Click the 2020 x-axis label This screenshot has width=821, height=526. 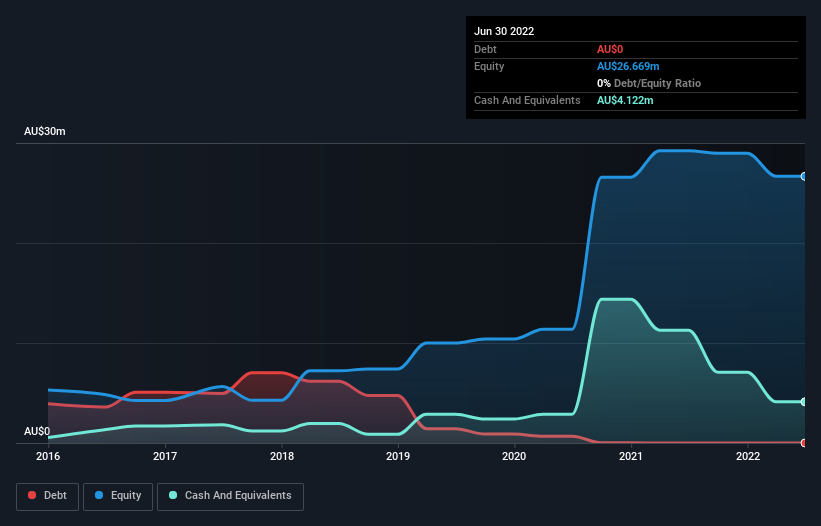pyautogui.click(x=514, y=456)
